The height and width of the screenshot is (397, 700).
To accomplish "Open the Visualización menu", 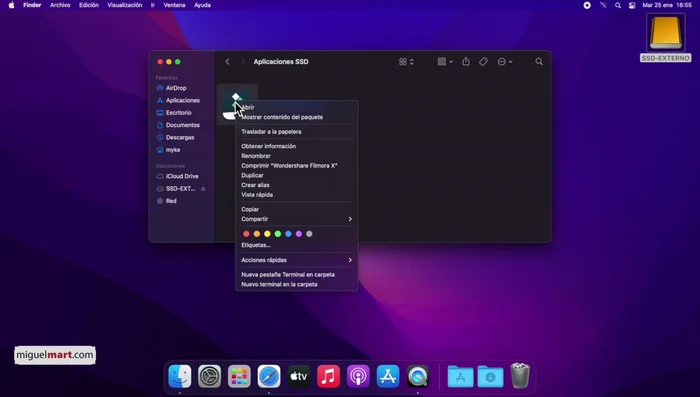I will click(125, 5).
